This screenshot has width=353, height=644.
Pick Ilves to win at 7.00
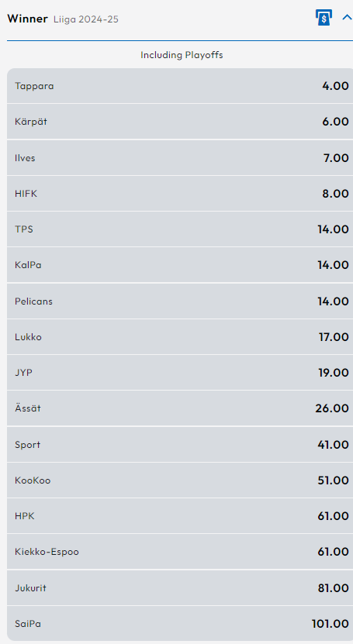[x=180, y=158]
